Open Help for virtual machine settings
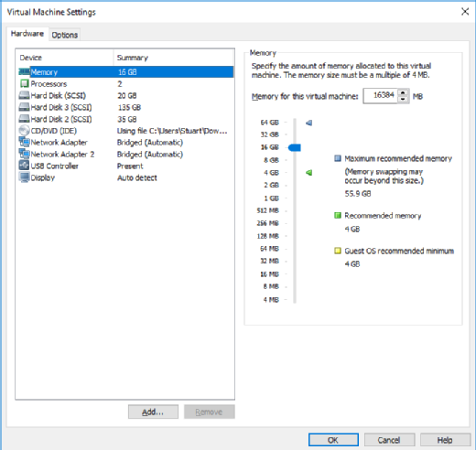This screenshot has height=450, width=476. point(445,440)
